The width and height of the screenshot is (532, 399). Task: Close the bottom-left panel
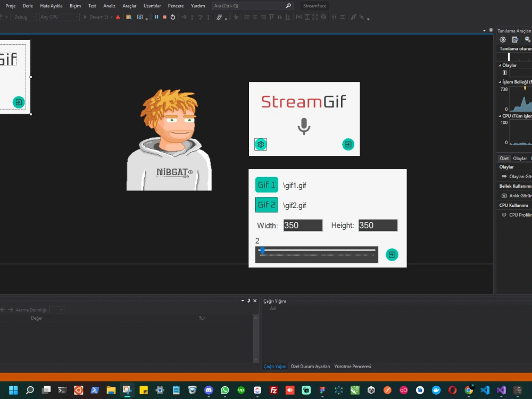tap(255, 301)
